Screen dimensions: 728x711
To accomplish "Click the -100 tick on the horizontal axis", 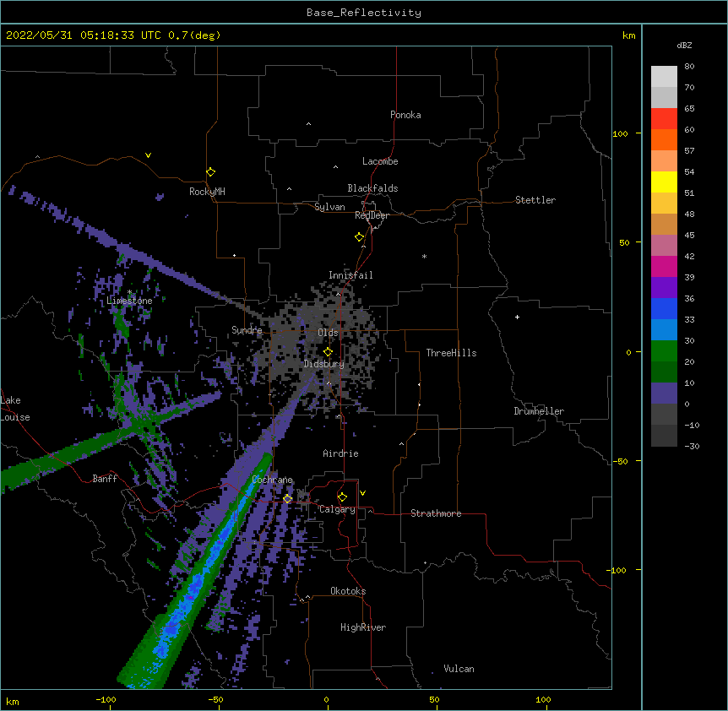I will click(x=106, y=699).
